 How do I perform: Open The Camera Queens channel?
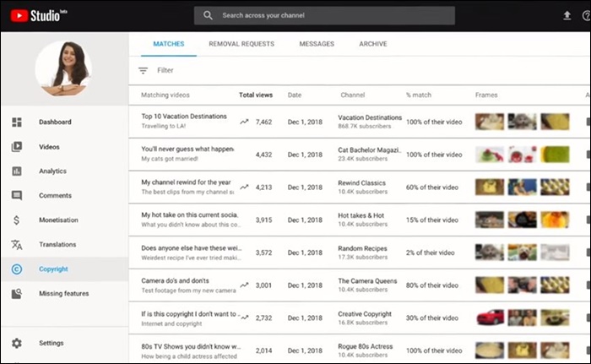click(367, 281)
